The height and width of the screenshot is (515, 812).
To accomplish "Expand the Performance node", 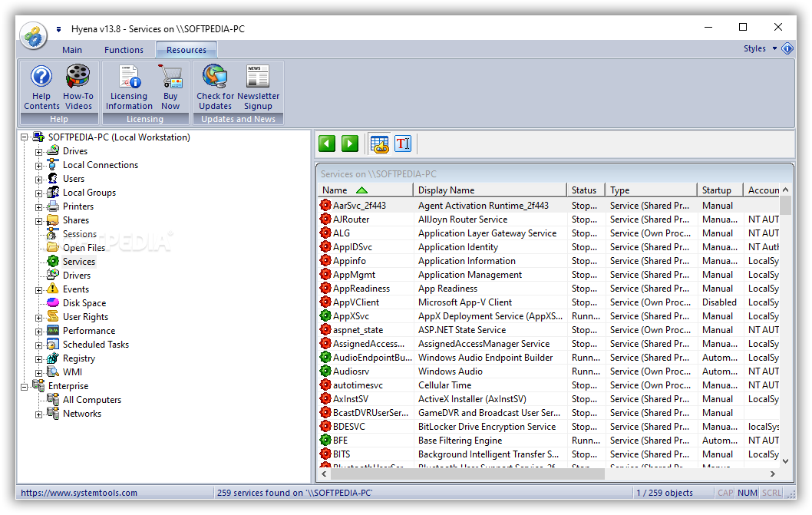I will (39, 332).
